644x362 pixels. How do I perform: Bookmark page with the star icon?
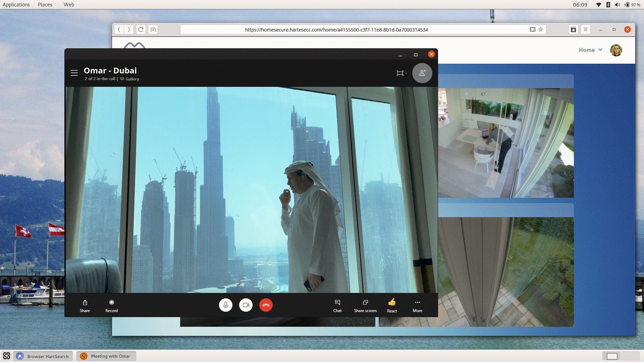(541, 29)
